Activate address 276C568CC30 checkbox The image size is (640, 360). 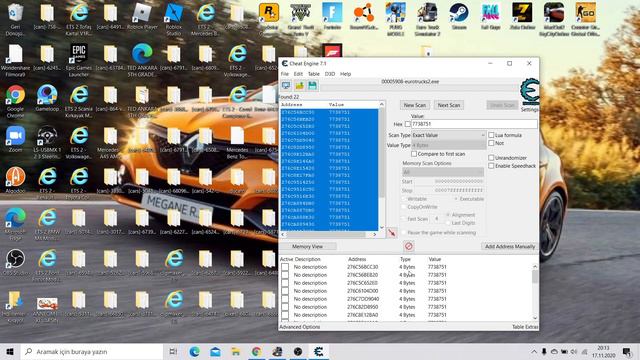tap(285, 267)
